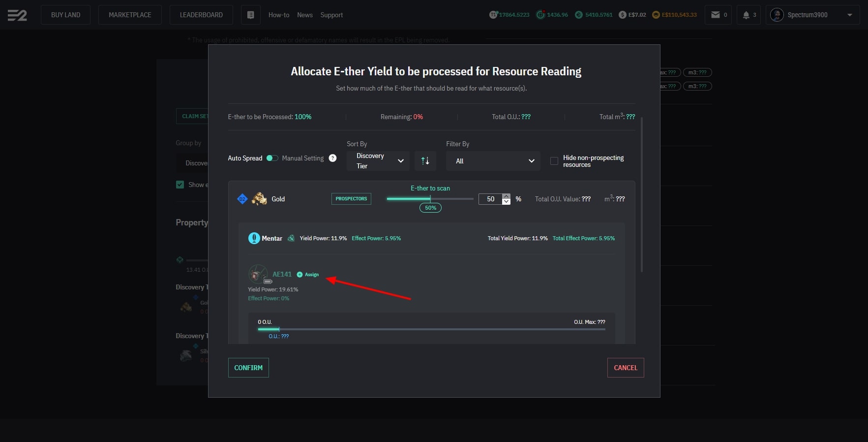The image size is (868, 442).
Task: Click the Earth 2 logo icon
Action: (17, 15)
